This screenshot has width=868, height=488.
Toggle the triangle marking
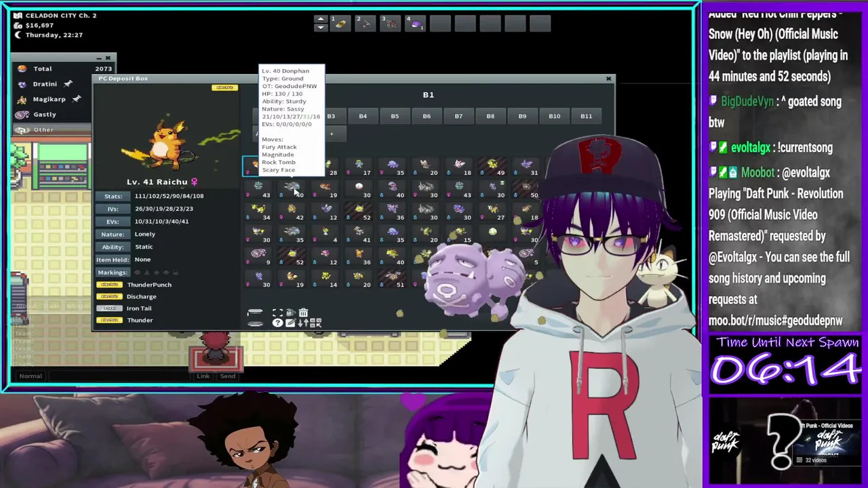[147, 272]
